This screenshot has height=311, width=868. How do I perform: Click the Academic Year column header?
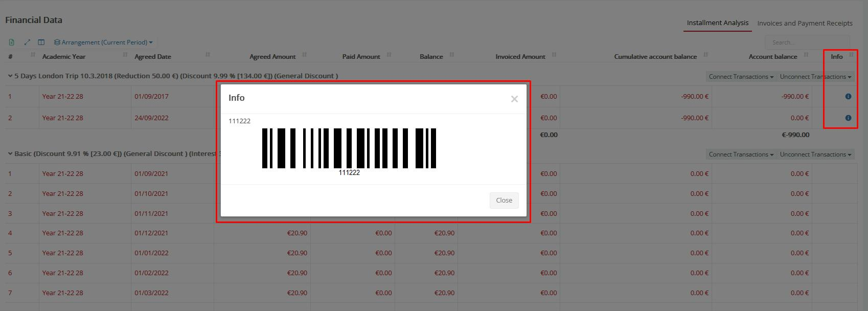tap(64, 57)
